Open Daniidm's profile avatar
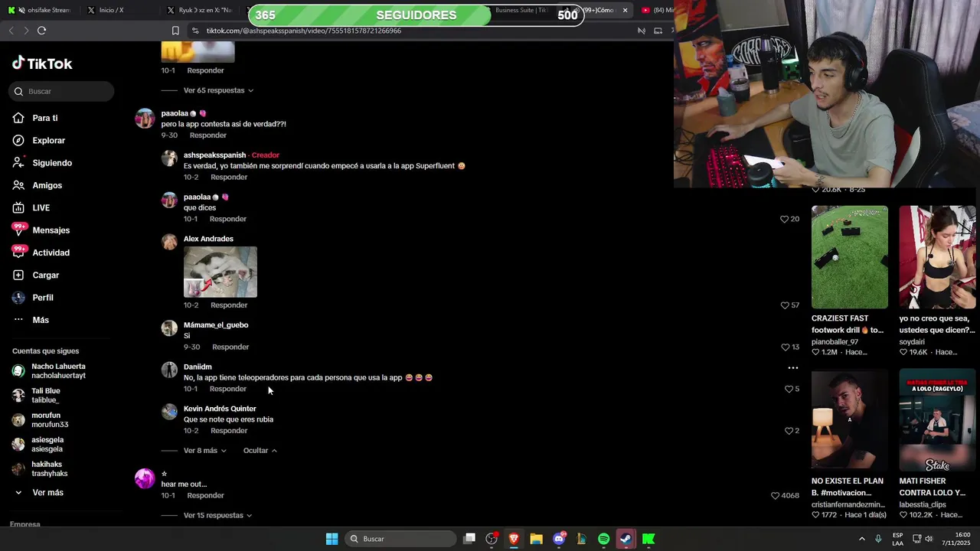 pyautogui.click(x=169, y=370)
